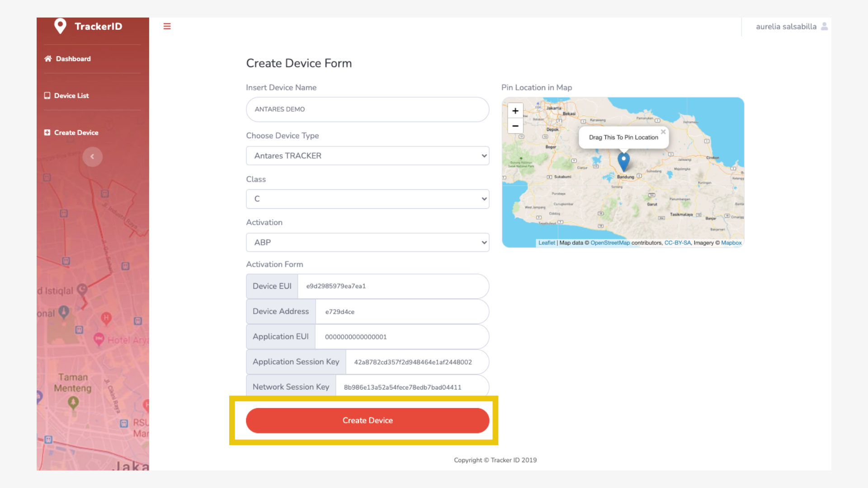The image size is (868, 488).
Task: Open the Activation dropdown showing ABP
Action: (x=367, y=242)
